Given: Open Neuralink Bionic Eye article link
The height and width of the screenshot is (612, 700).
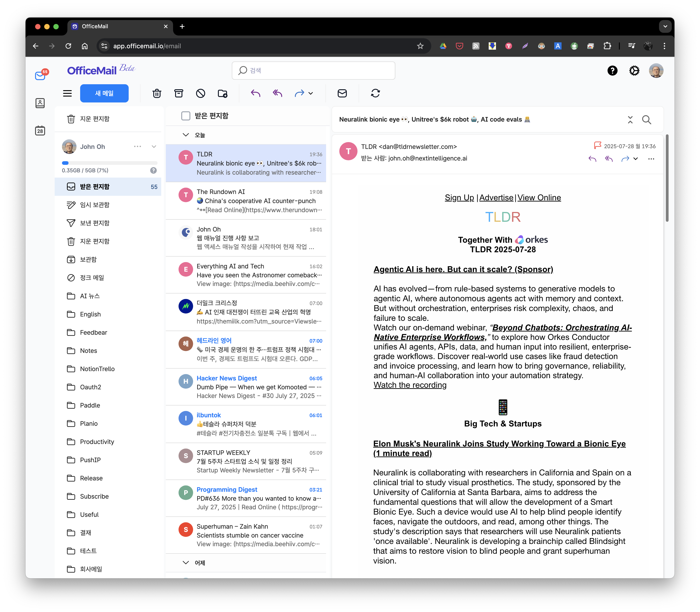Looking at the screenshot, I should 499,448.
